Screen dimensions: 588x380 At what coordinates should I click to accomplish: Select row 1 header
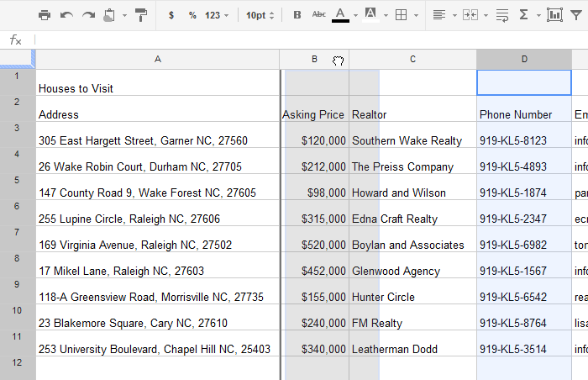[18, 82]
